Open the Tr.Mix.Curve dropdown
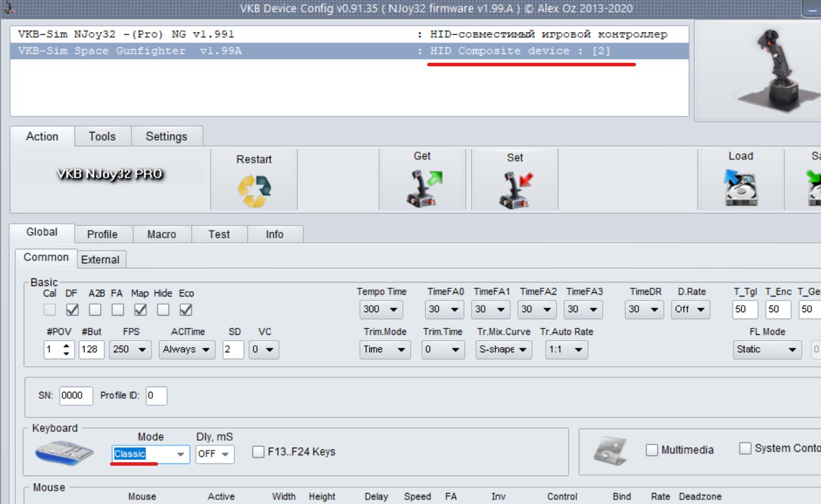 point(503,349)
